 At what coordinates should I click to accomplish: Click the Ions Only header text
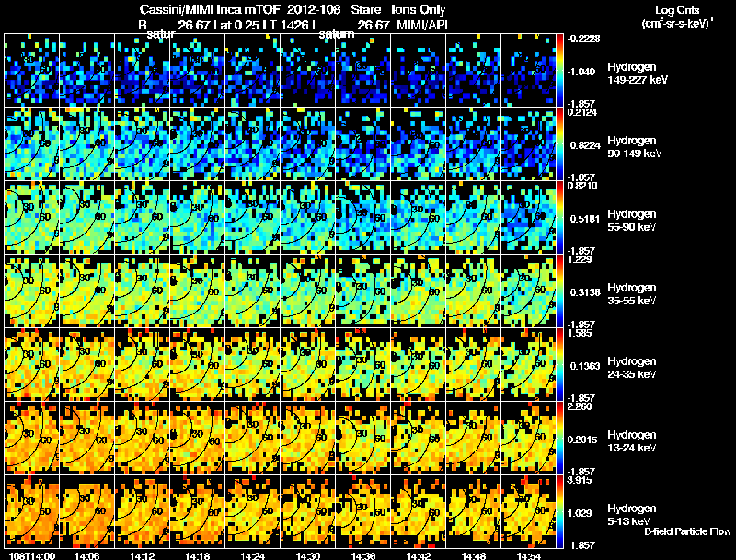pyautogui.click(x=419, y=10)
